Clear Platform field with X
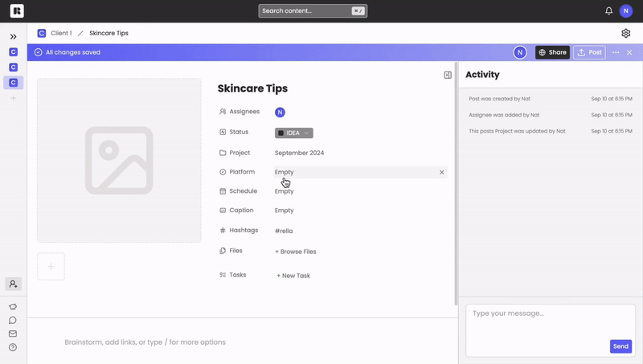The image size is (643, 364). point(441,172)
